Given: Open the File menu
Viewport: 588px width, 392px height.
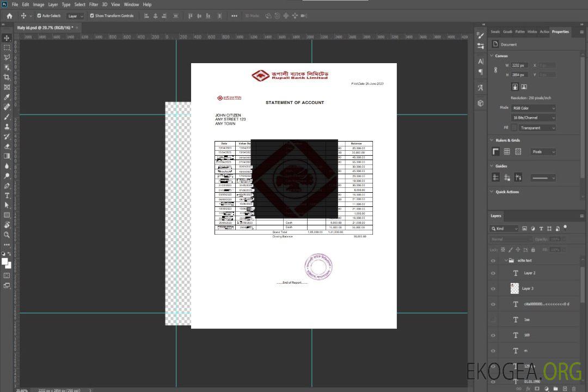Looking at the screenshot, I should [15, 4].
